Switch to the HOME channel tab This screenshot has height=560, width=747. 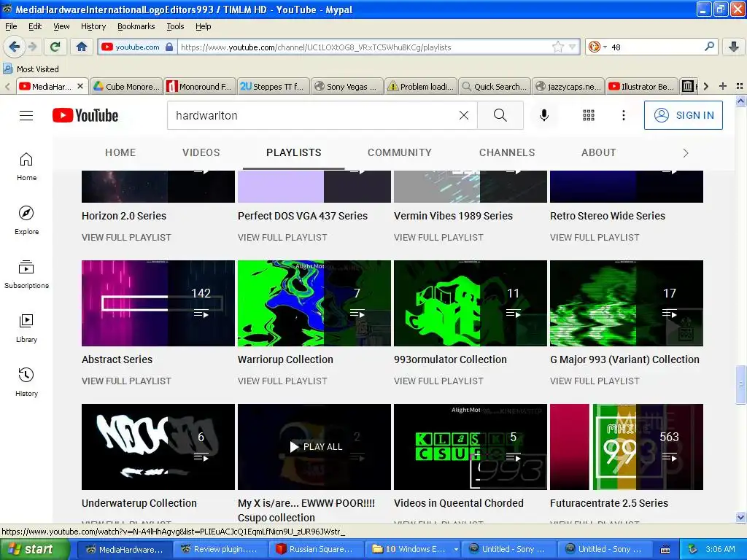[120, 152]
